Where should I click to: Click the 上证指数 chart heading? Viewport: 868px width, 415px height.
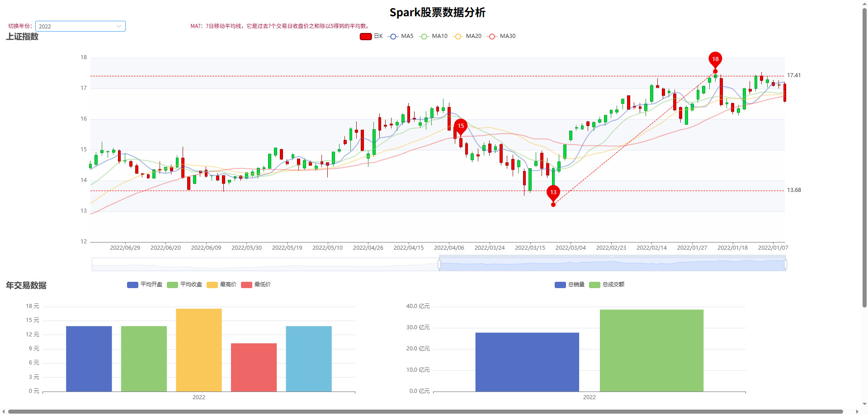pyautogui.click(x=22, y=37)
